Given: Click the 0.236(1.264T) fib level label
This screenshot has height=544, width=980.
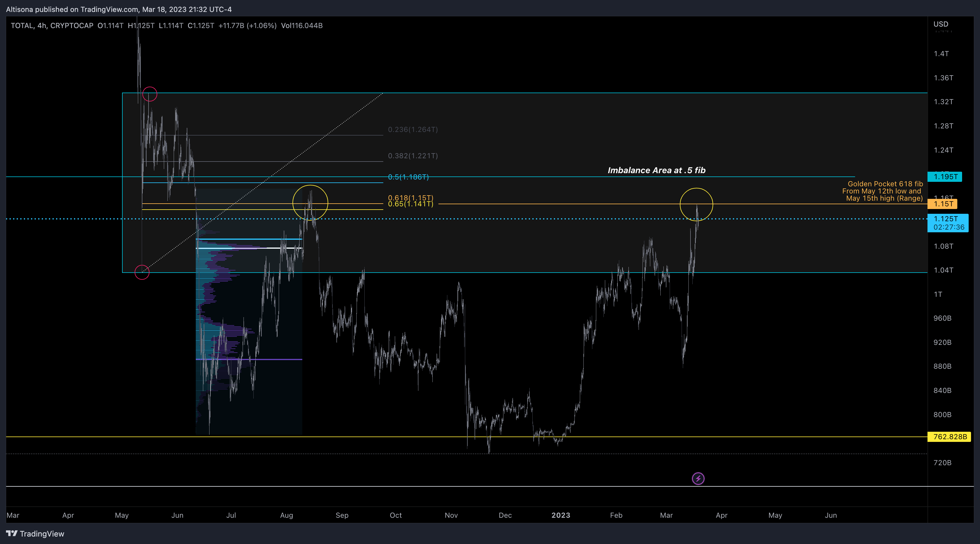Looking at the screenshot, I should [413, 130].
